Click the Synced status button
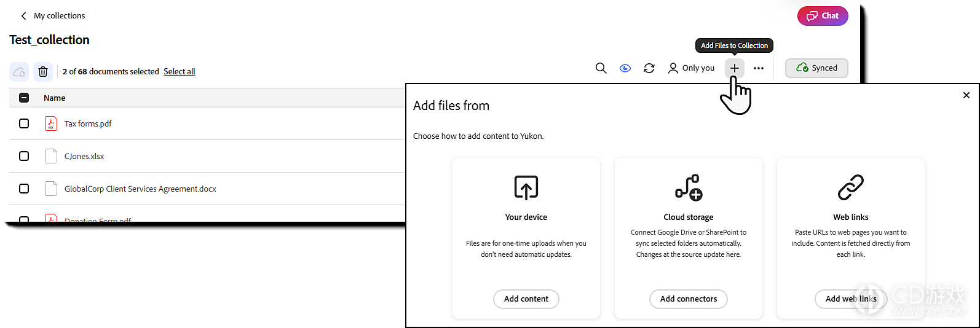 tap(816, 68)
